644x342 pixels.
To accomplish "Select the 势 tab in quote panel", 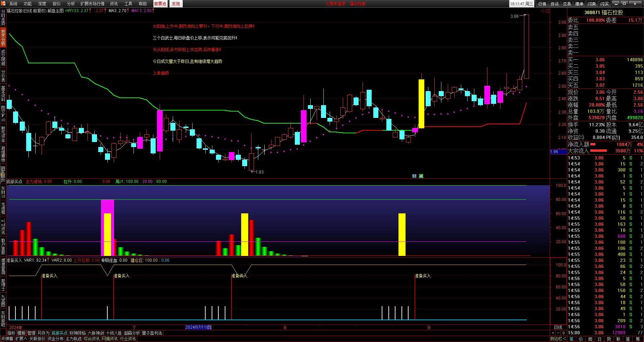I will (609, 339).
